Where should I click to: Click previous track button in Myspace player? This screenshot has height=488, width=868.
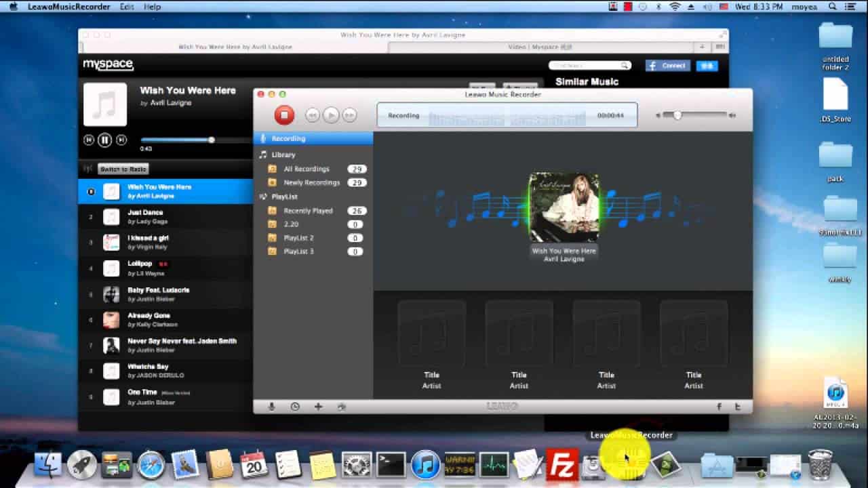pos(89,140)
